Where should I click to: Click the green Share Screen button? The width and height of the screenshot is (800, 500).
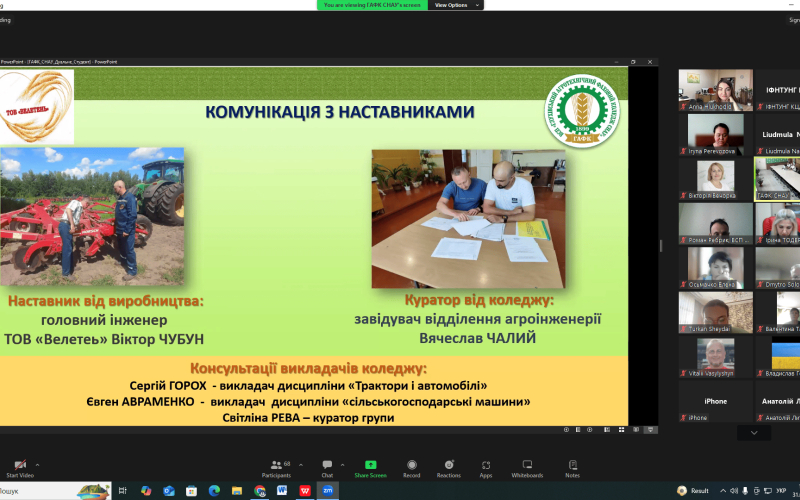click(370, 468)
